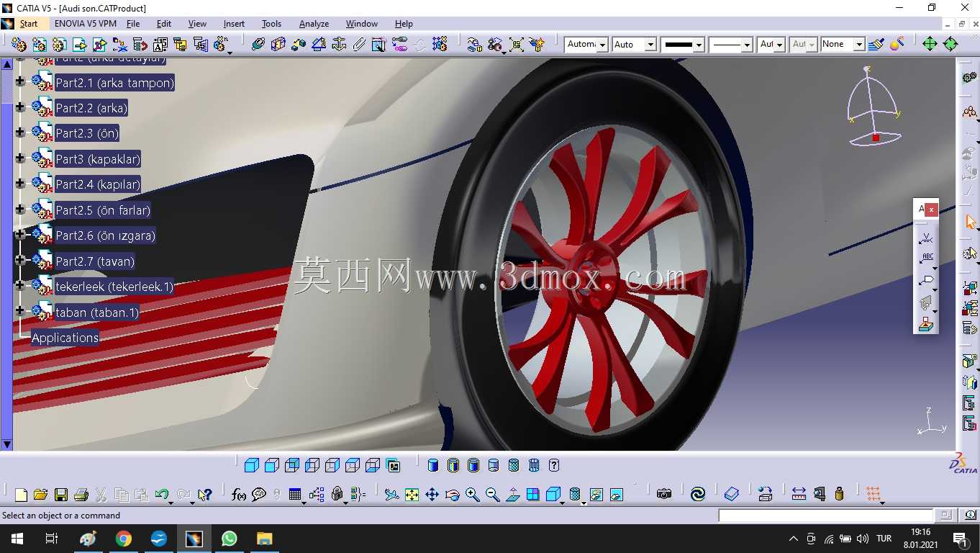Click the 3D compass in the corner
Image resolution: width=980 pixels, height=553 pixels.
click(874, 106)
